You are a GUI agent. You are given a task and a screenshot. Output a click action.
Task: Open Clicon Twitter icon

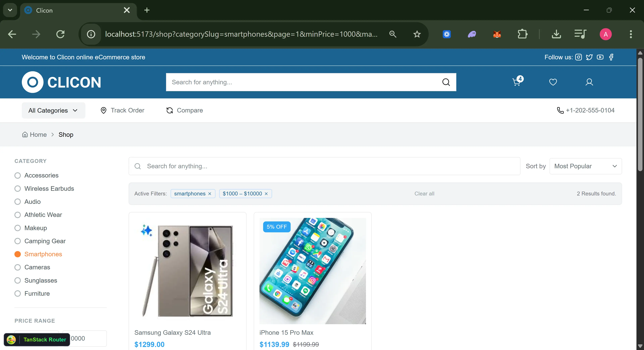(589, 57)
